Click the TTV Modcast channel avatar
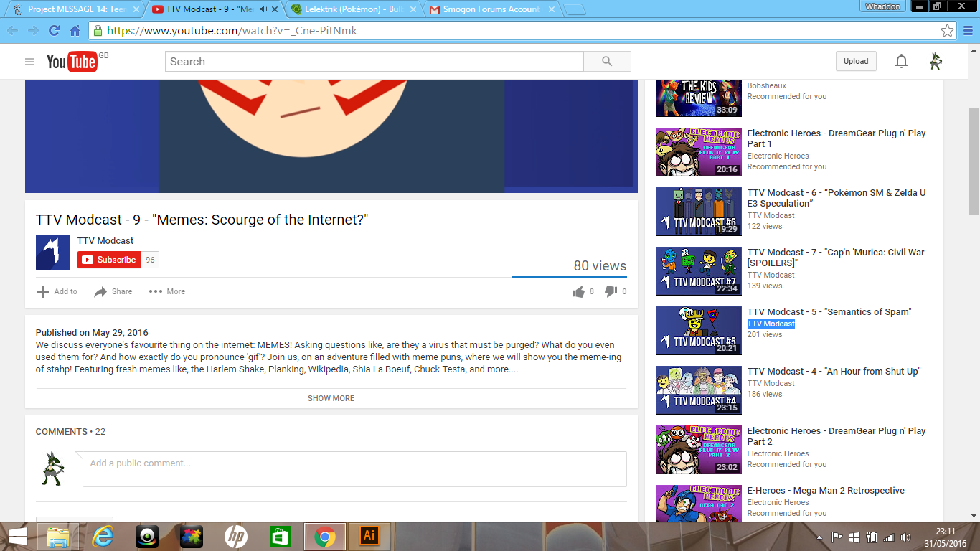 point(53,253)
